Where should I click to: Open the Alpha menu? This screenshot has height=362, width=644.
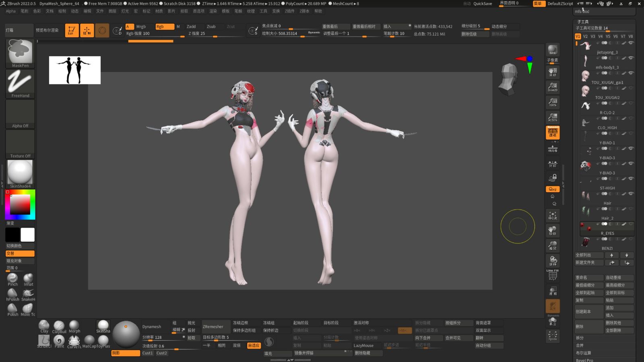tap(11, 11)
